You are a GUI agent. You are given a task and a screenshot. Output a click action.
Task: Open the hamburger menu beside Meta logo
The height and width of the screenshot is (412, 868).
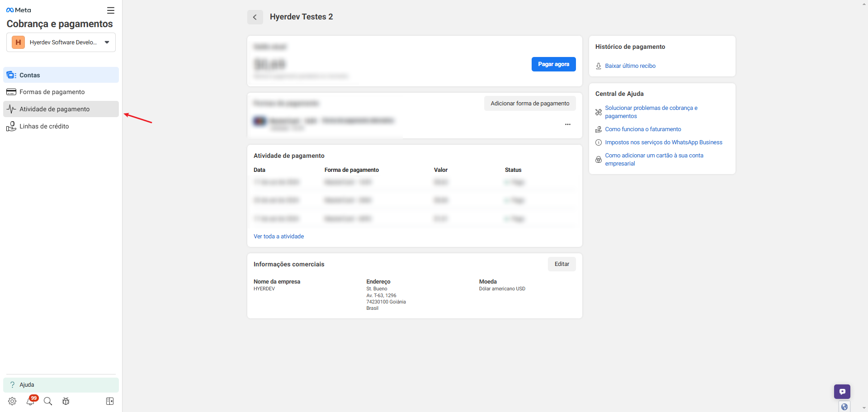pos(111,10)
